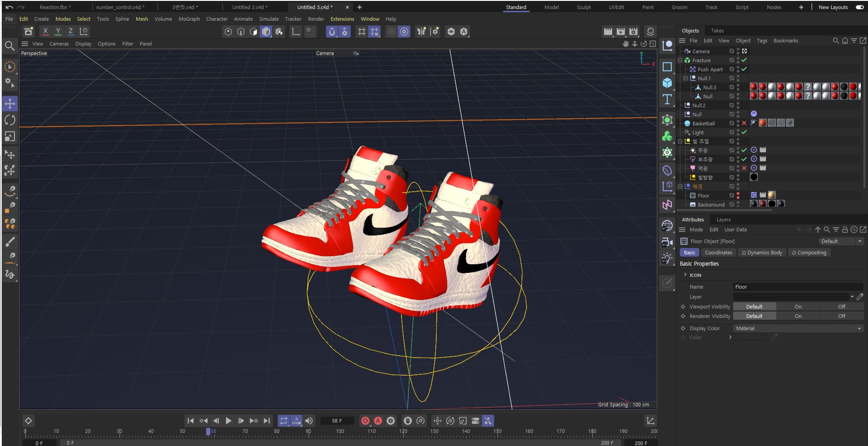868x446 pixels.
Task: Toggle the New Layouts switch
Action: pyautogui.click(x=860, y=7)
